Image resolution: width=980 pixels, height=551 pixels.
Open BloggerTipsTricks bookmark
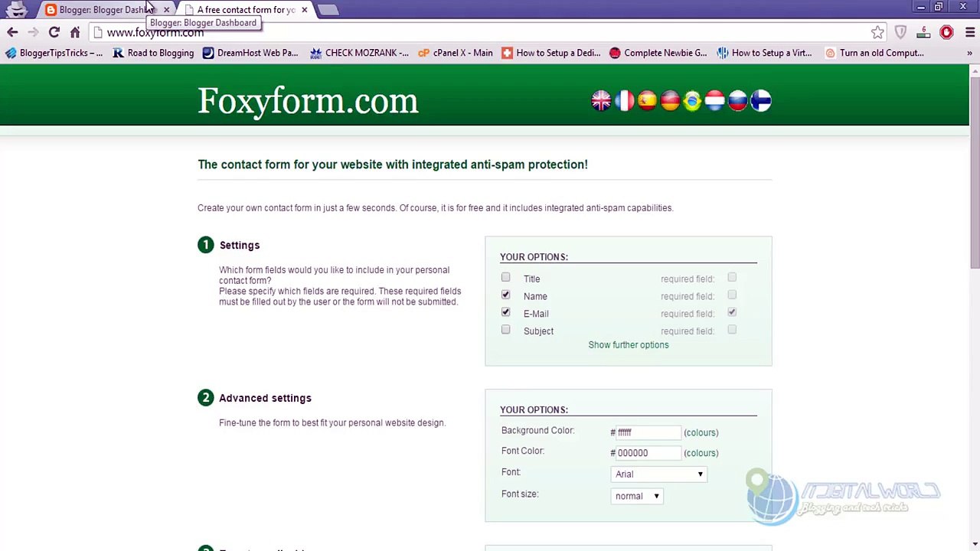click(54, 53)
